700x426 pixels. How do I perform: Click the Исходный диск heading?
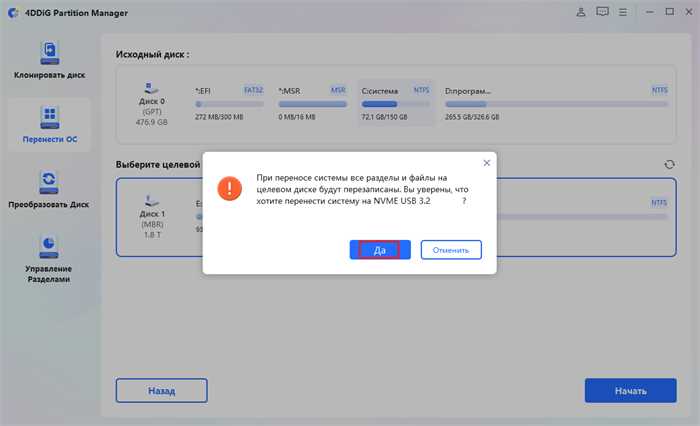pos(152,54)
